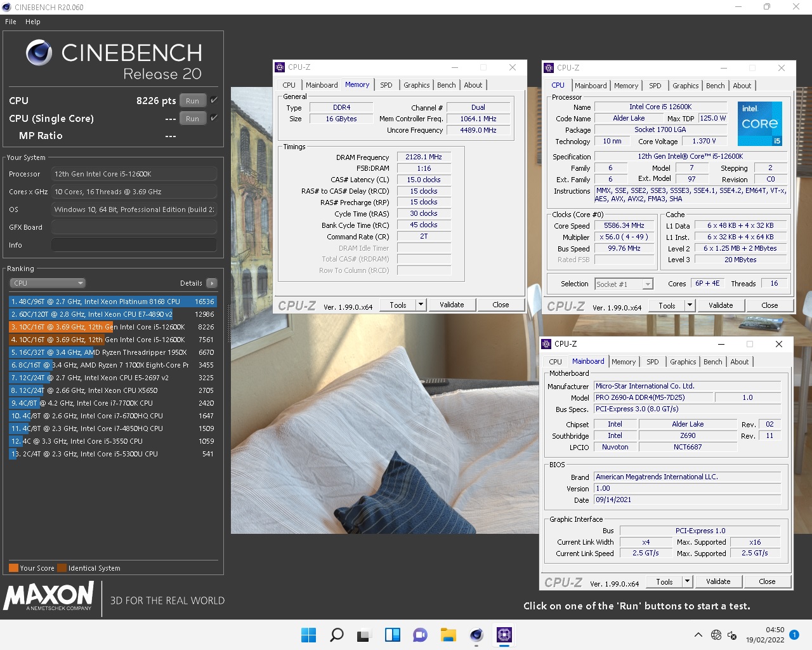
Task: Open the Chat app on taskbar
Action: (x=420, y=635)
